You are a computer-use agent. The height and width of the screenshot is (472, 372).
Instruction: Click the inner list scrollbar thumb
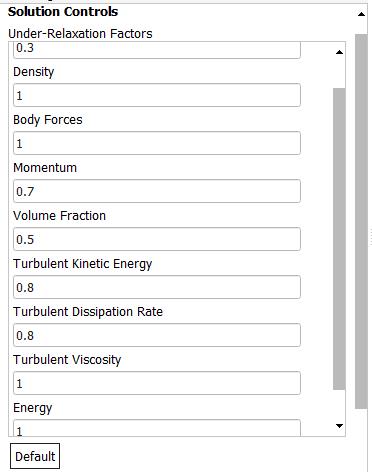tap(339, 239)
